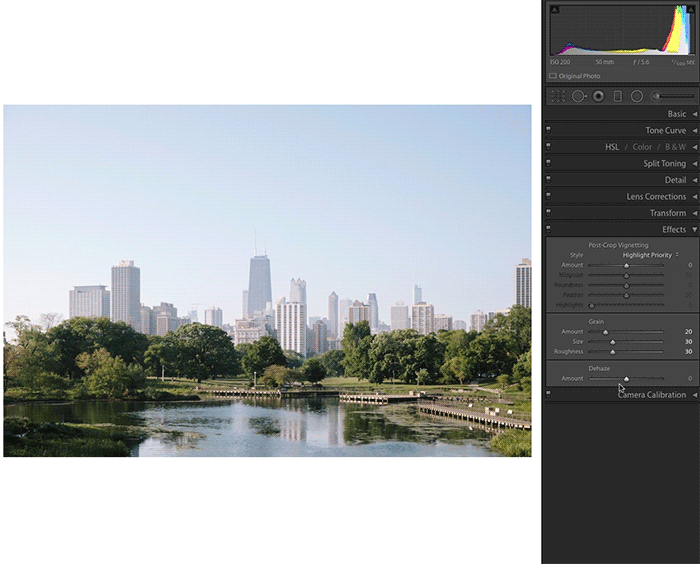This screenshot has width=700, height=564.
Task: Select the Radial Filter tool
Action: coord(637,96)
